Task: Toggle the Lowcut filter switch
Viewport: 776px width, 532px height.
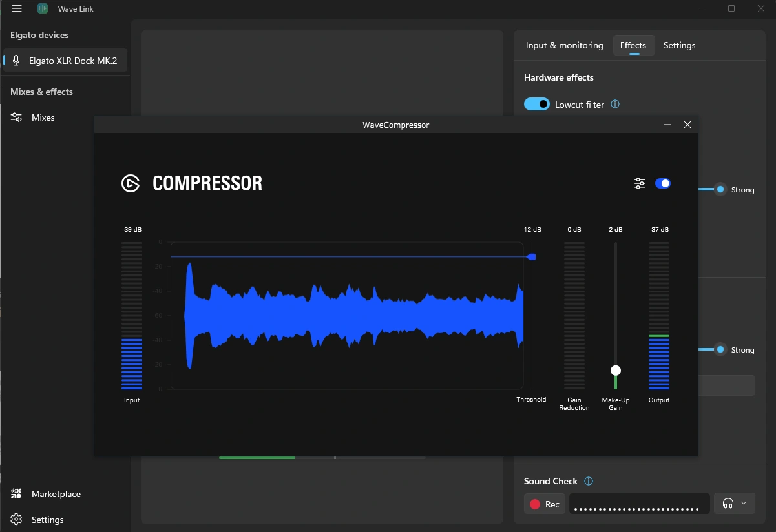Action: pos(536,104)
